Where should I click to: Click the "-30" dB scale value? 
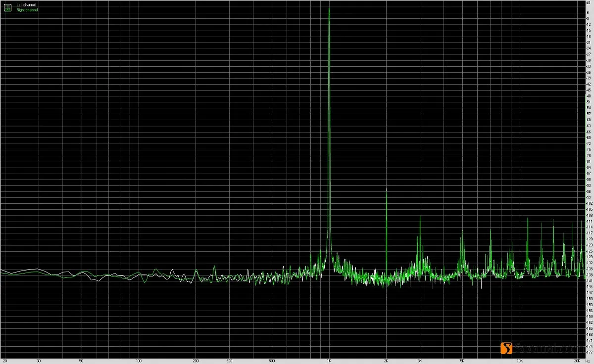(x=588, y=60)
